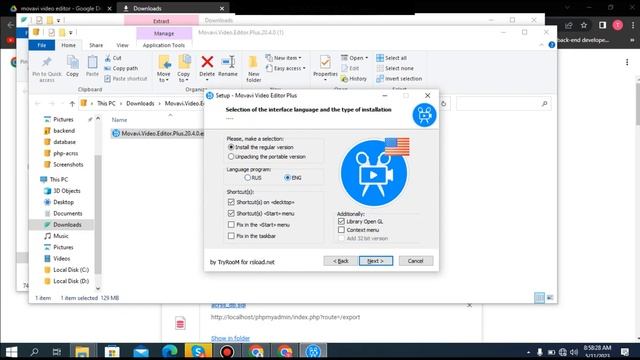
Task: Click Copy path in the ribbon
Action: coord(121,68)
